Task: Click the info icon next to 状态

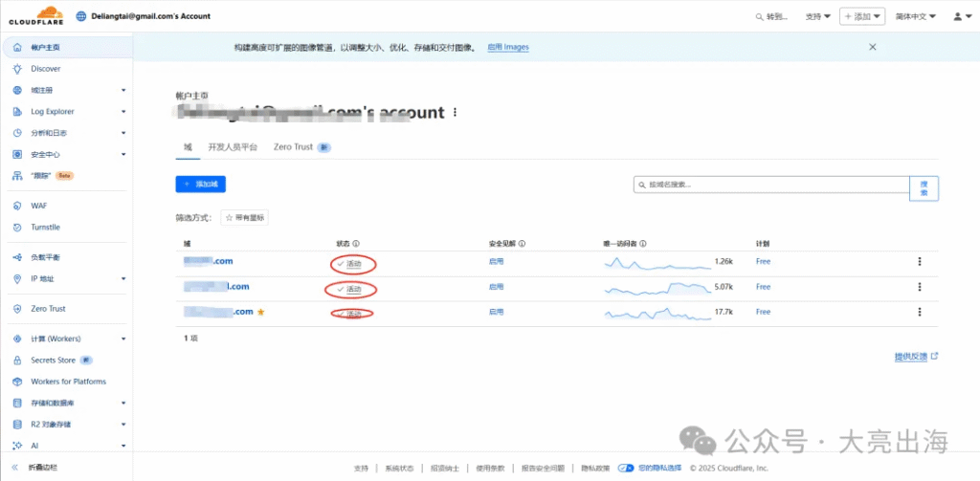Action: [x=356, y=244]
